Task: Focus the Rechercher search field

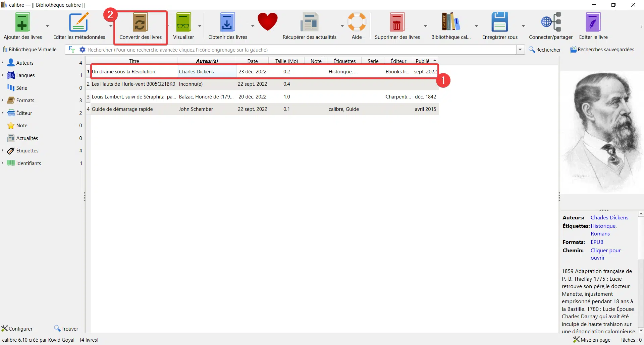Action: click(301, 50)
